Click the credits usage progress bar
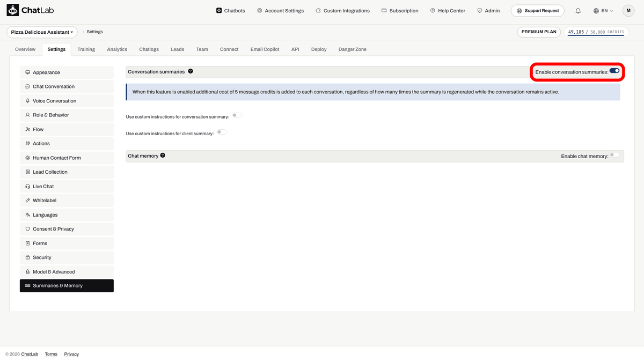This screenshot has width=644, height=362. pyautogui.click(x=596, y=35)
